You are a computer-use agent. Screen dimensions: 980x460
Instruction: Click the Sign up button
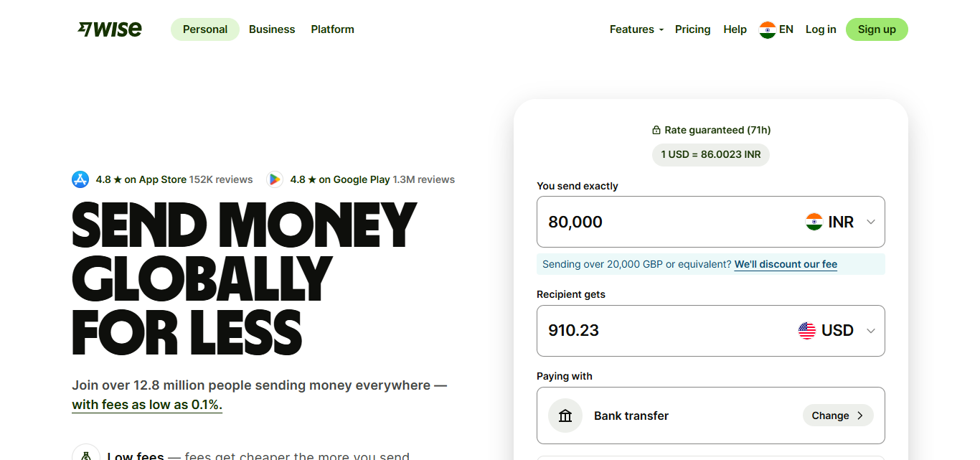point(877,29)
